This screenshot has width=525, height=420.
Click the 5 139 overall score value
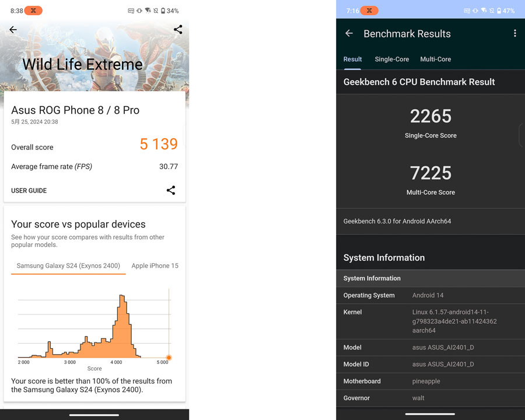click(159, 144)
